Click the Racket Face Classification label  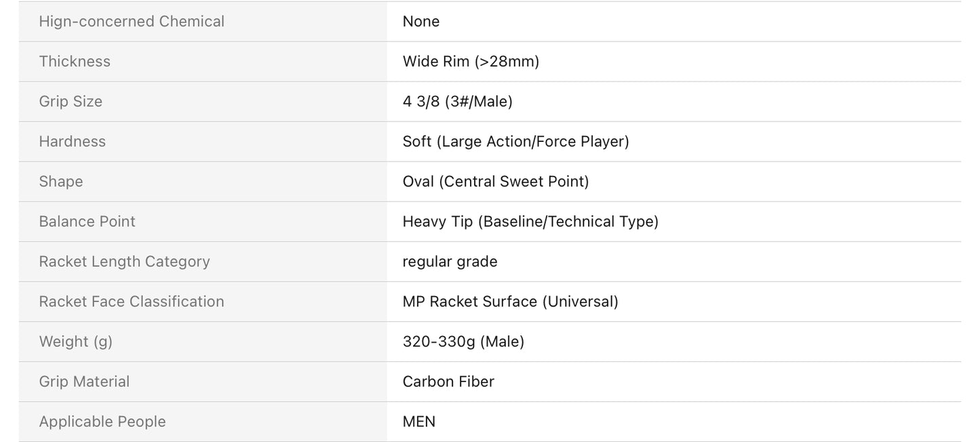(x=132, y=301)
